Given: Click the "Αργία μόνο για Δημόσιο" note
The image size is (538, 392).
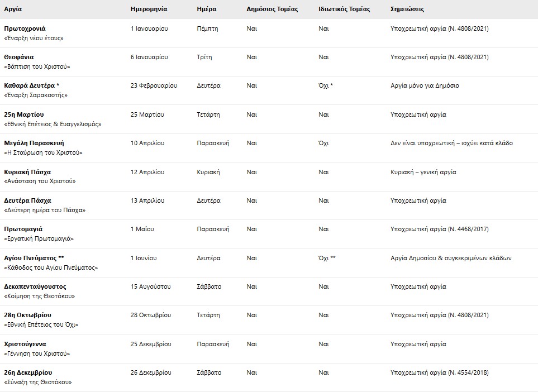Looking at the screenshot, I should pos(425,86).
